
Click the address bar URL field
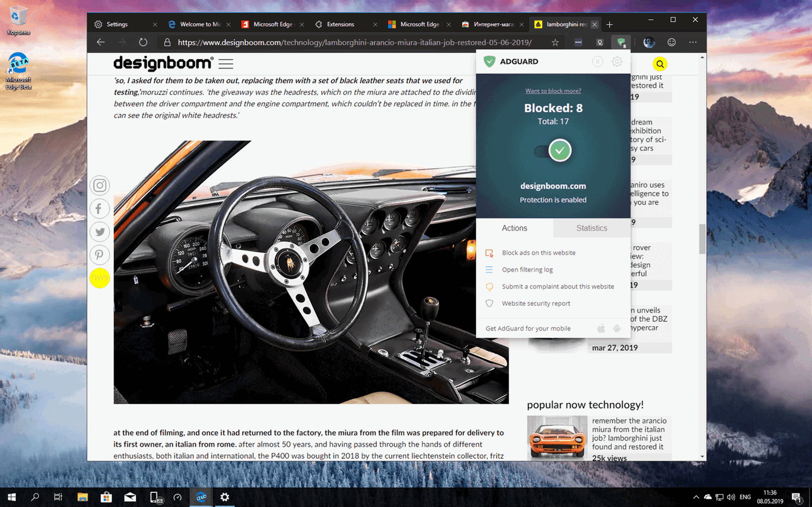tap(355, 42)
